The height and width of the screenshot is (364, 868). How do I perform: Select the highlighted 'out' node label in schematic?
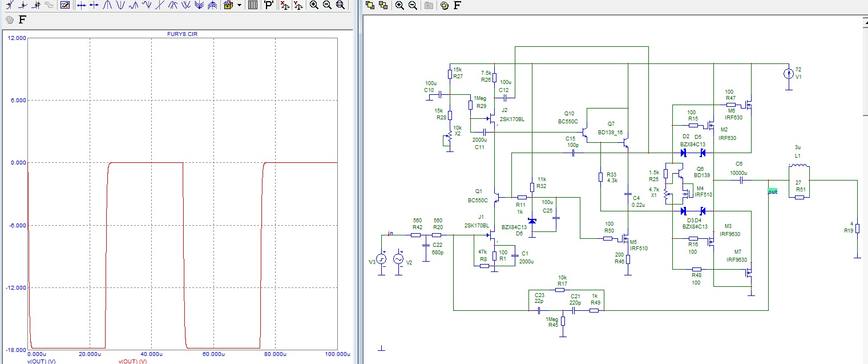[772, 191]
